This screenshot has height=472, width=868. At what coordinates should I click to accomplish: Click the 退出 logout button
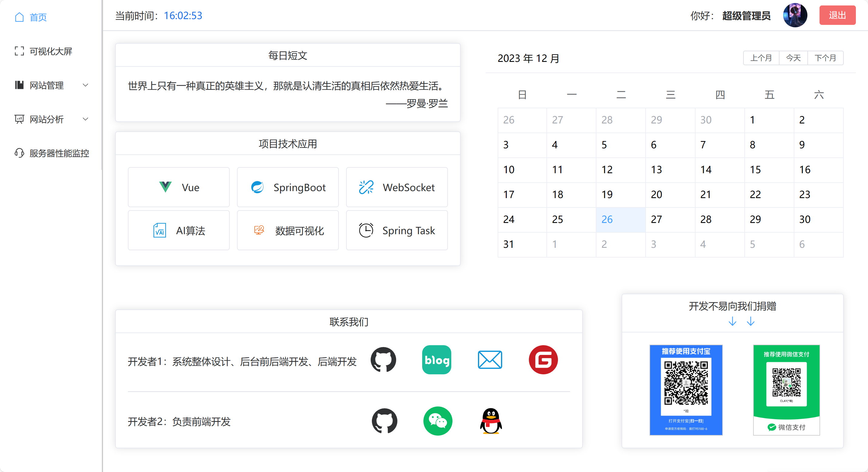[837, 15]
